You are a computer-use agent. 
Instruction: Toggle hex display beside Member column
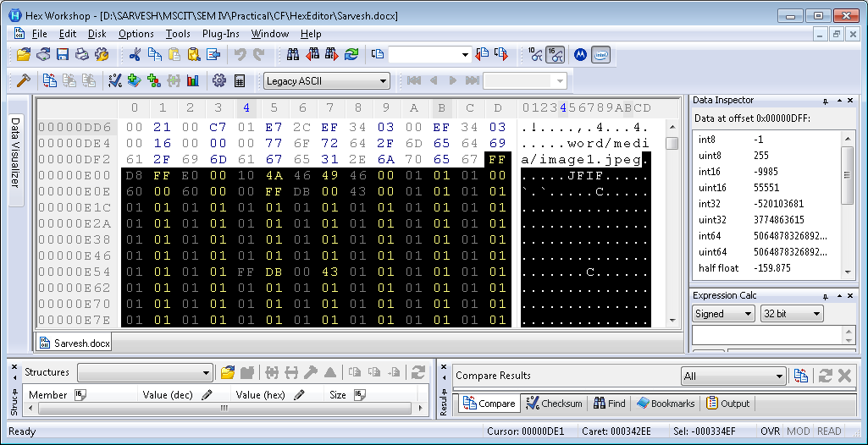point(80,395)
